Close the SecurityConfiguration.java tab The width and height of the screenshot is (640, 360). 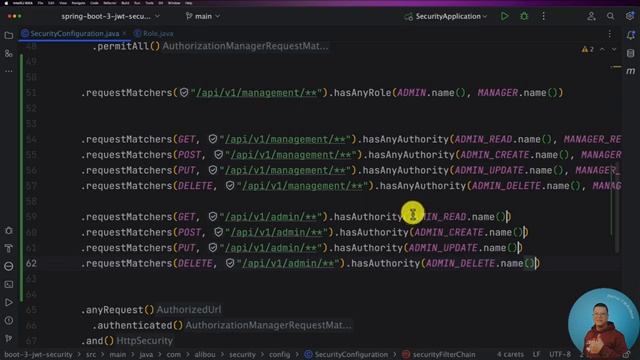tap(124, 33)
